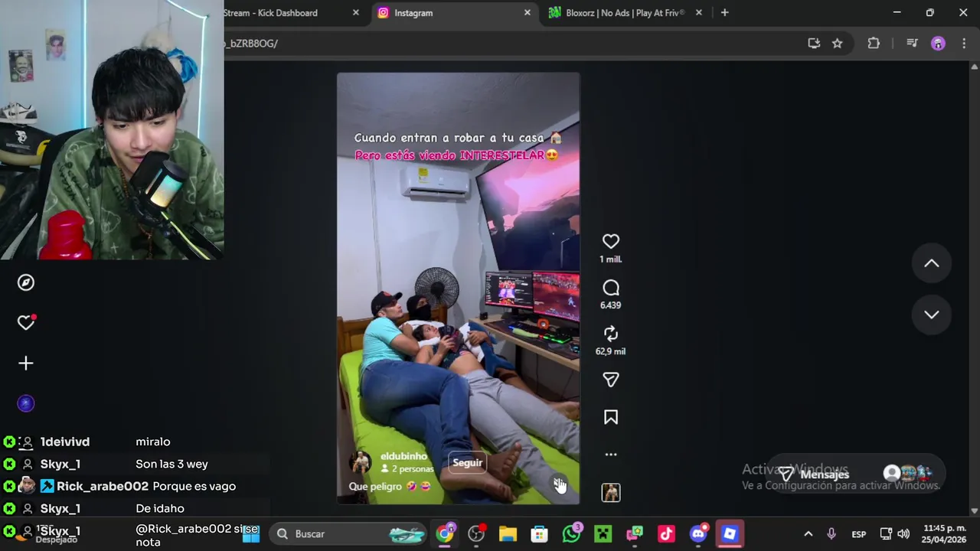Close the Instagram tab
The height and width of the screenshot is (551, 980).
[x=527, y=13]
